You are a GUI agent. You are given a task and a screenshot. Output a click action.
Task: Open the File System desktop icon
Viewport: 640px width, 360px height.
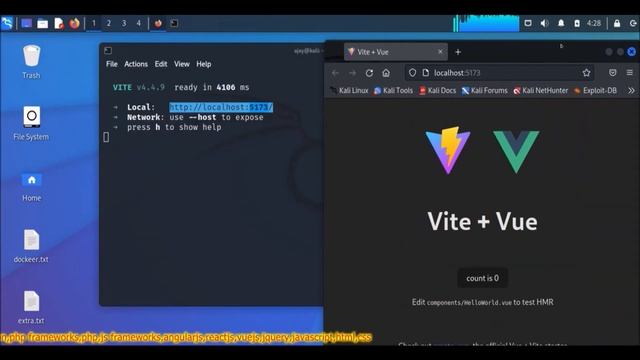[31, 123]
